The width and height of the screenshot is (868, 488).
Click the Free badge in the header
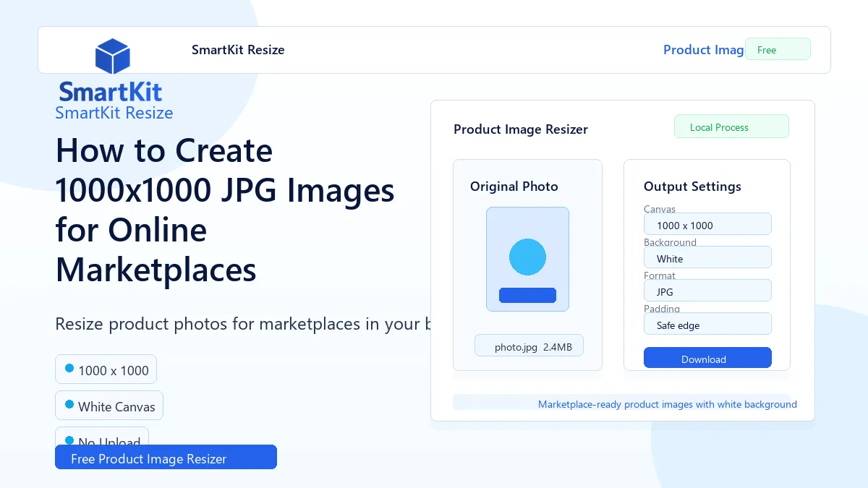[778, 49]
